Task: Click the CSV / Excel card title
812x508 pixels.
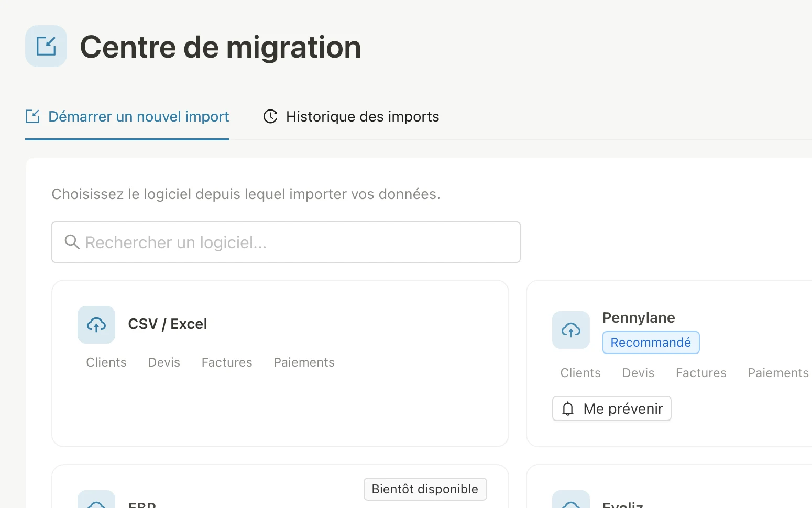Action: pyautogui.click(x=168, y=324)
